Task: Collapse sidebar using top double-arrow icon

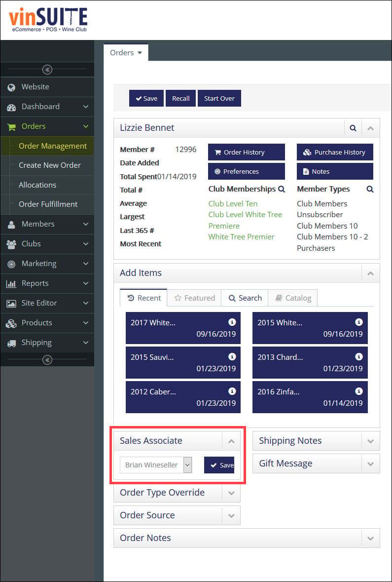Action: pyautogui.click(x=47, y=70)
